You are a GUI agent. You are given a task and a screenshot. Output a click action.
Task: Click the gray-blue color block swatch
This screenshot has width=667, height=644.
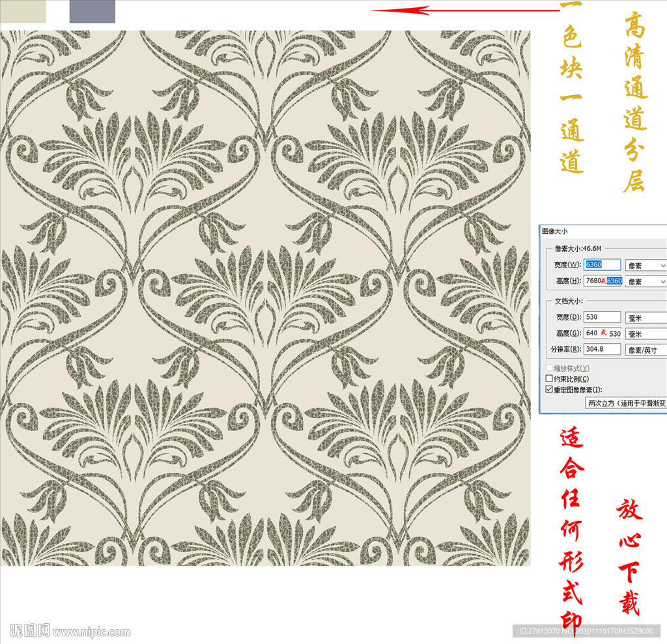[x=92, y=11]
